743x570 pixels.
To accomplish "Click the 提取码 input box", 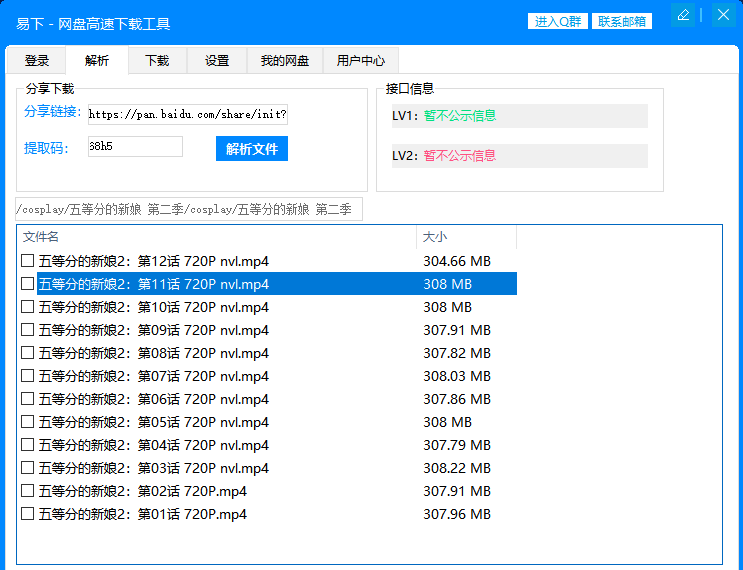I will (x=135, y=146).
